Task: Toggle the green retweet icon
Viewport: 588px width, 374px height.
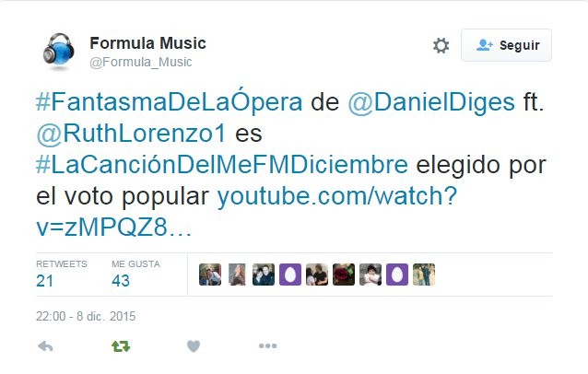Action: coord(121,346)
